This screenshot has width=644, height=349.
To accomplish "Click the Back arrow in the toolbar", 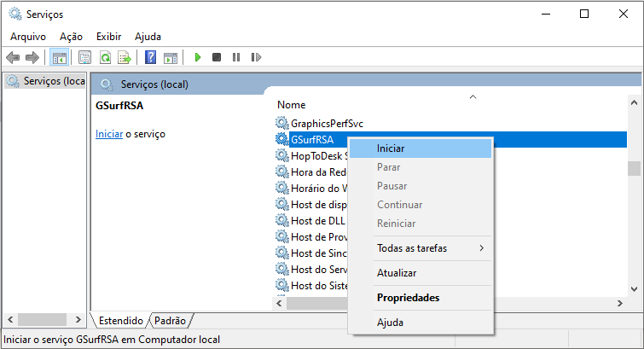I will [x=13, y=57].
